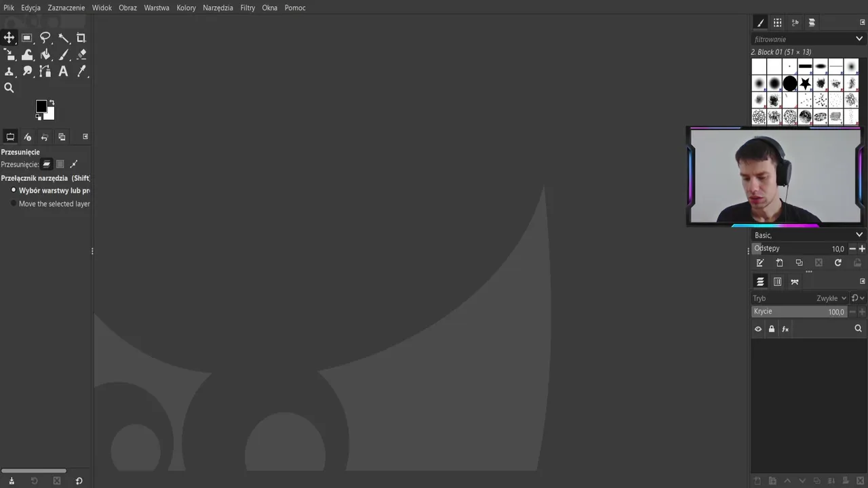The height and width of the screenshot is (488, 868).
Task: Switch to the Brushes tab
Action: 760,22
